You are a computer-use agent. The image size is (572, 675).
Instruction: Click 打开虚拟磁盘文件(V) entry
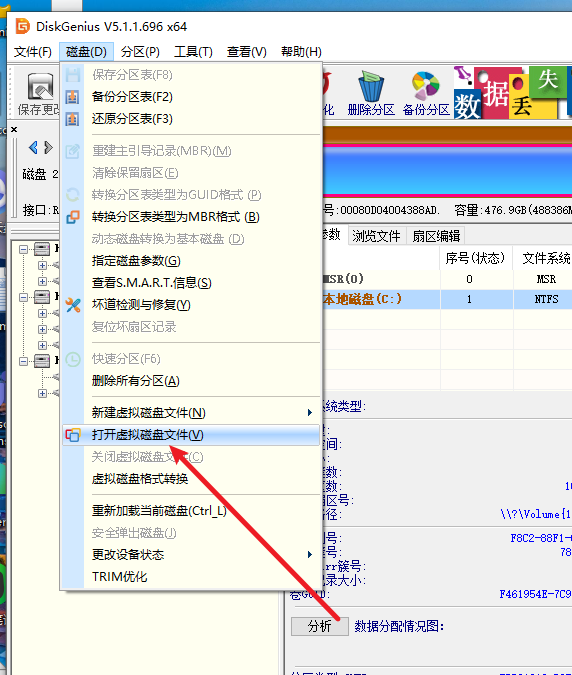click(x=191, y=435)
